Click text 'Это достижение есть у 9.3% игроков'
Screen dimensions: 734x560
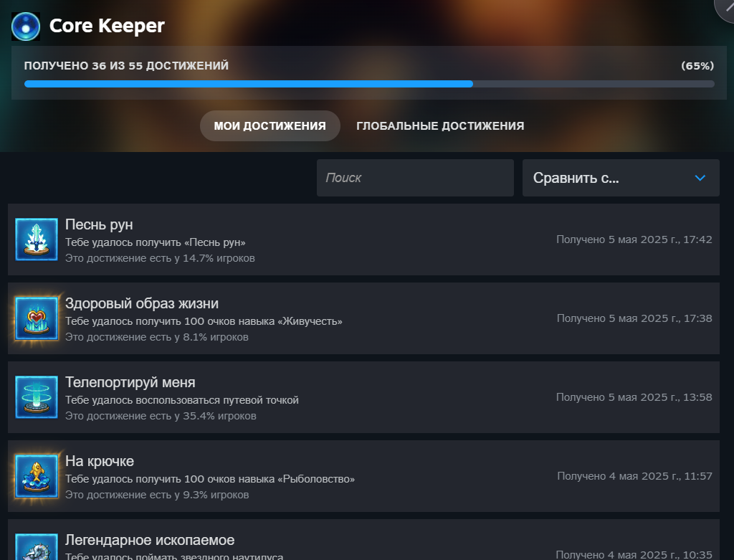pos(157,495)
